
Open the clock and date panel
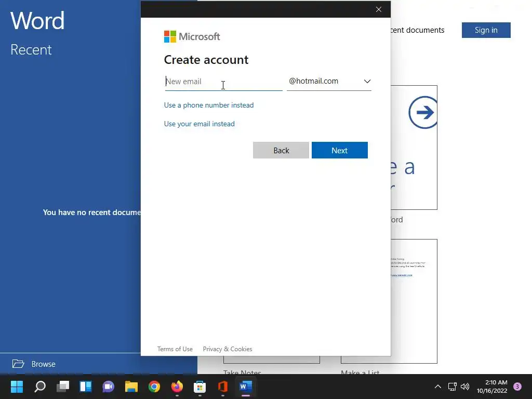[492, 387]
